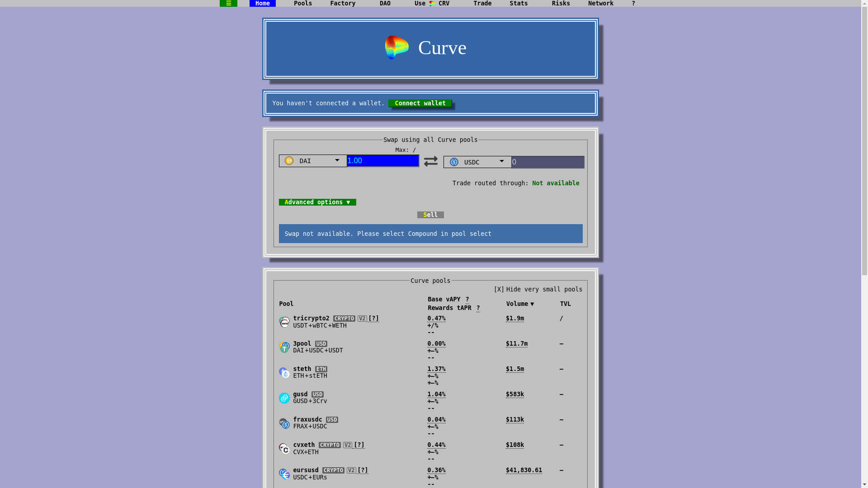868x488 pixels.
Task: Click the Not available route text
Action: pos(556,183)
